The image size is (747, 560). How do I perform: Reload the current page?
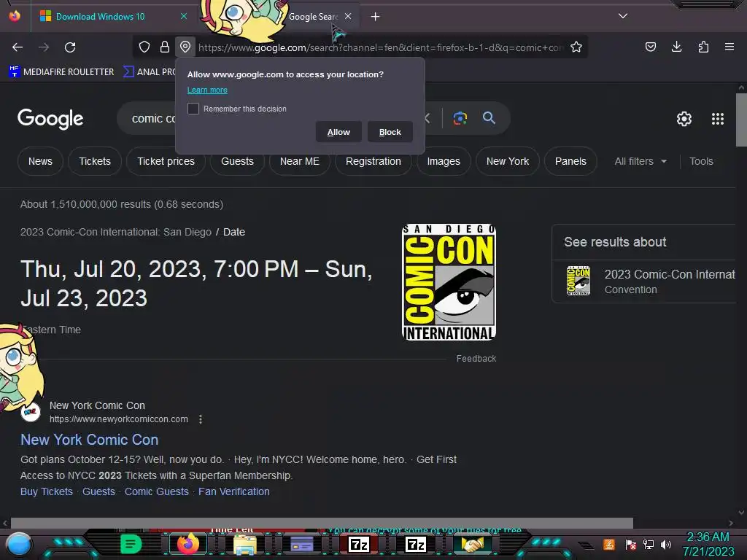pos(70,47)
